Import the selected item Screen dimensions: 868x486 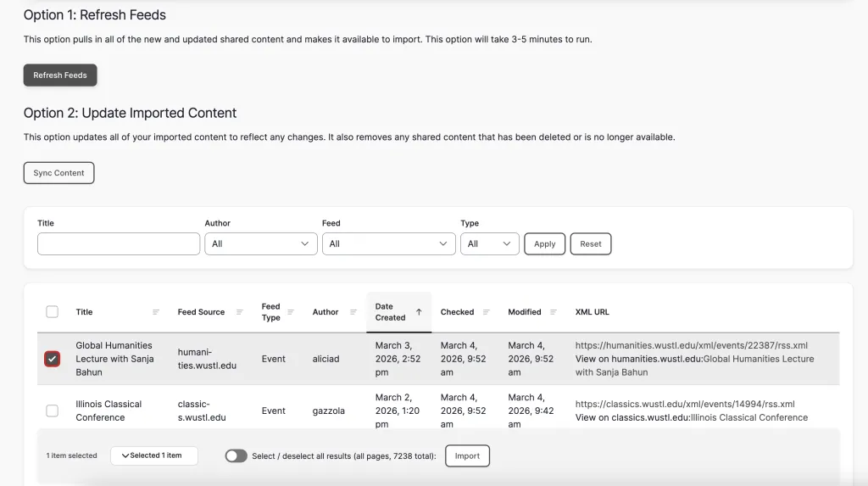[467, 456]
